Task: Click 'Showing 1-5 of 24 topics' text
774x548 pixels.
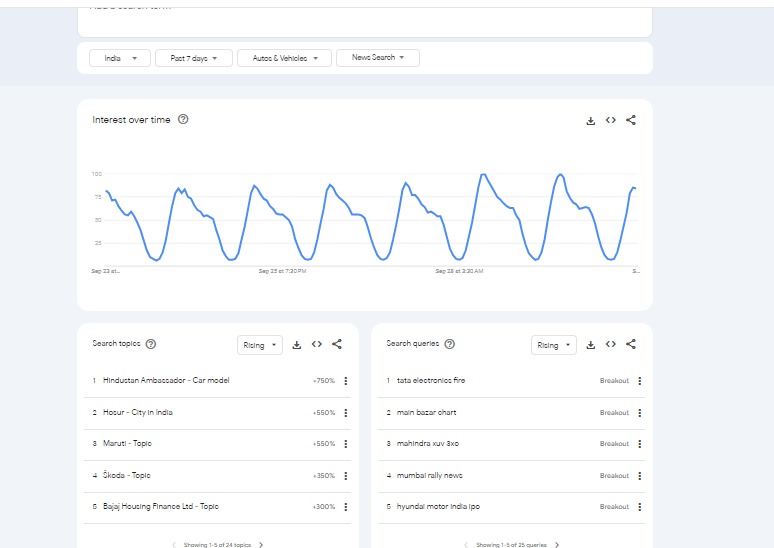Action: 217,545
